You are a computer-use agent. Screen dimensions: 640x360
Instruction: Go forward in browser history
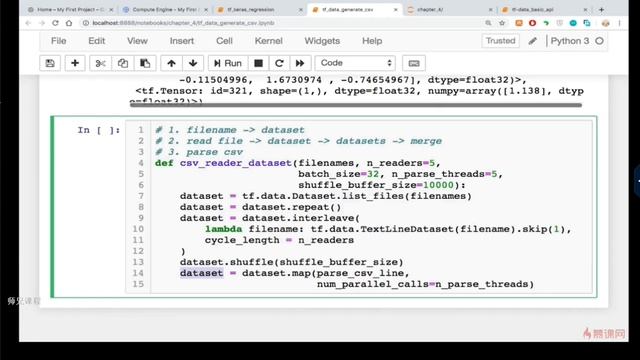42,23
